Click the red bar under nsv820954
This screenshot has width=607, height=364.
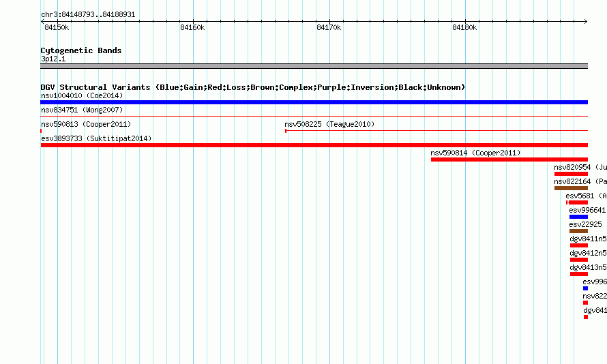571,174
